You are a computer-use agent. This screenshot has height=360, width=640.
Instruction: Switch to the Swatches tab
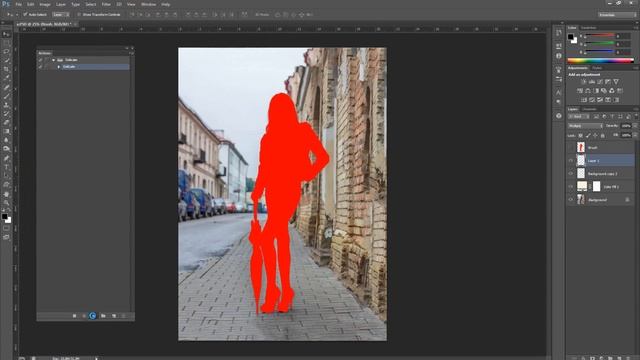589,28
